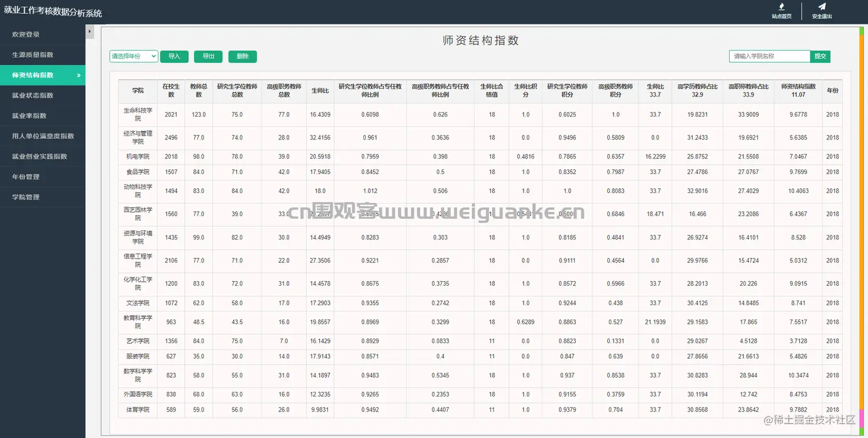Select the 体育学院 row name
868x438 pixels.
138,410
